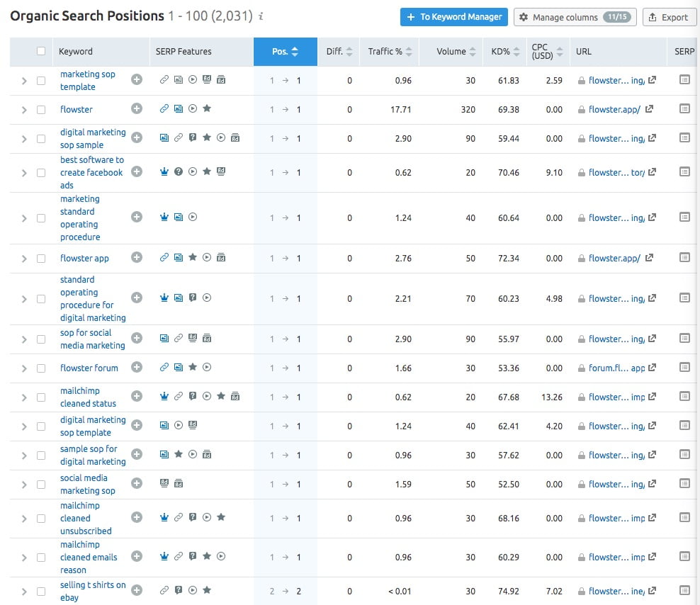Click the Export button
Image resolution: width=700 pixels, height=605 pixels.
[x=669, y=17]
